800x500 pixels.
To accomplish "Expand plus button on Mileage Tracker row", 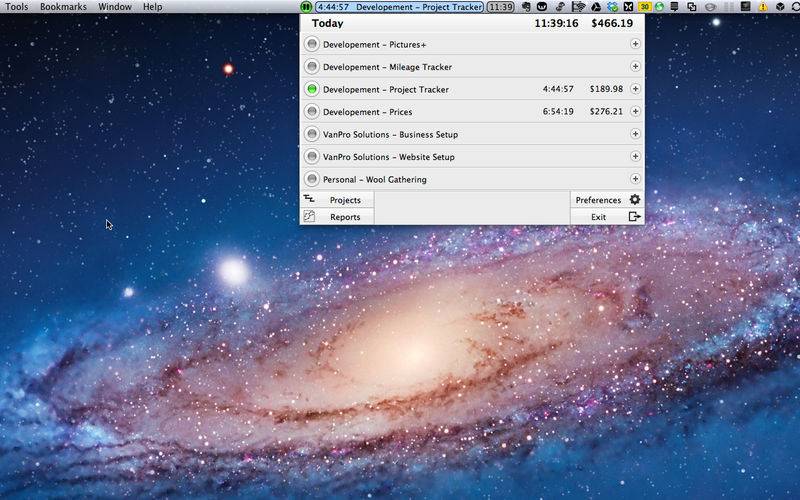I will pyautogui.click(x=635, y=66).
